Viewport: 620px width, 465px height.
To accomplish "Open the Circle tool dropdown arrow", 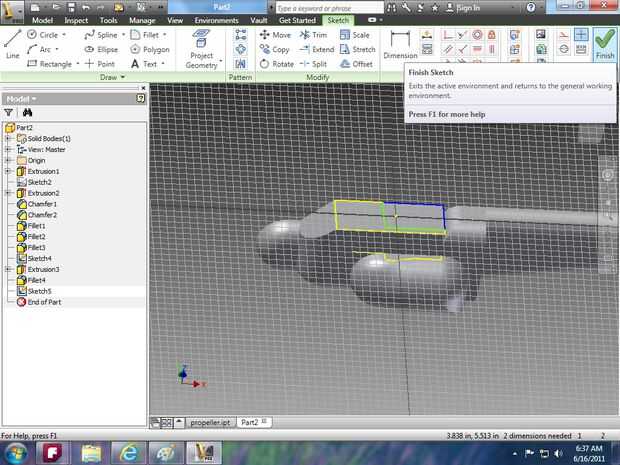I will point(64,35).
